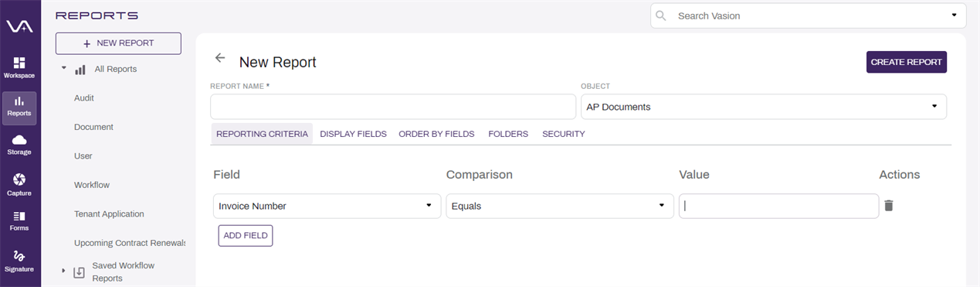Switch to Reporting Criteria tab

pos(262,134)
